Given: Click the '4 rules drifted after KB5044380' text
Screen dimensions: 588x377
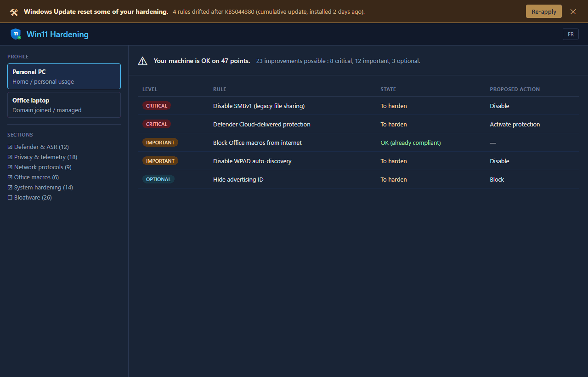Looking at the screenshot, I should [x=269, y=11].
